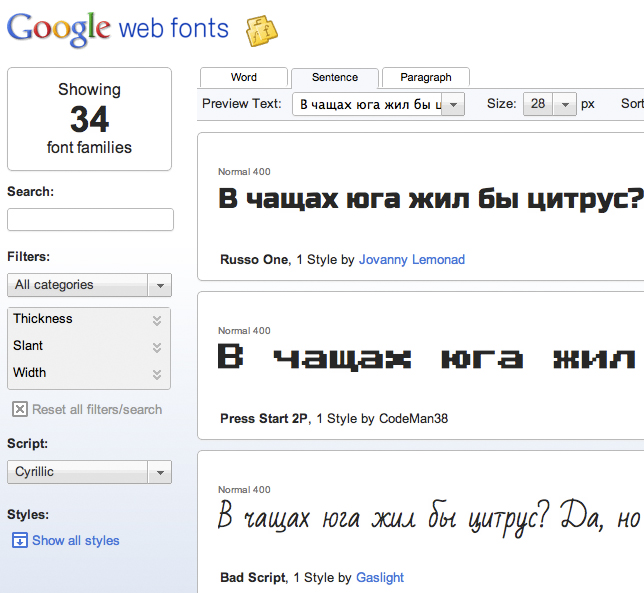Expand the Slant filter chevron
The width and height of the screenshot is (644, 593).
coord(157,347)
